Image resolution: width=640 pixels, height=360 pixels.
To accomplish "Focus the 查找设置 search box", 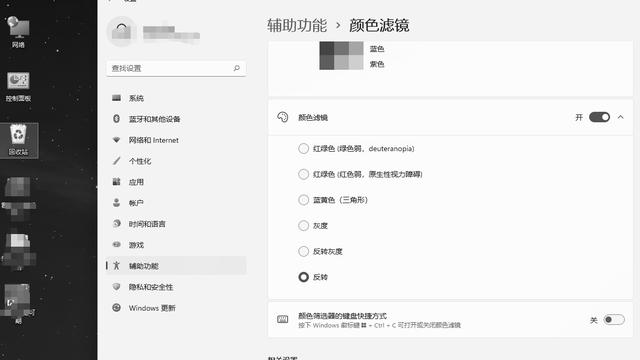I will (x=176, y=68).
